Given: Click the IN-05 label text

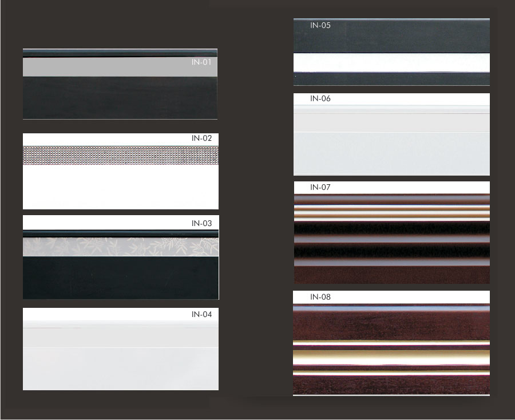Looking at the screenshot, I should 320,25.
